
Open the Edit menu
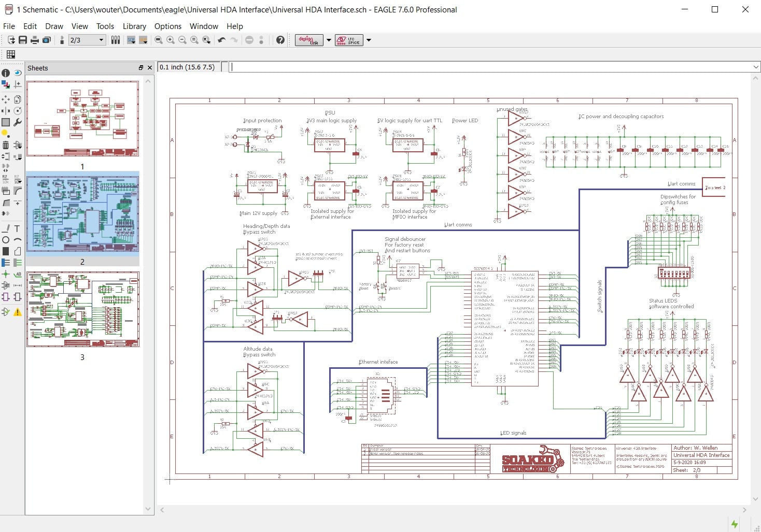[30, 26]
